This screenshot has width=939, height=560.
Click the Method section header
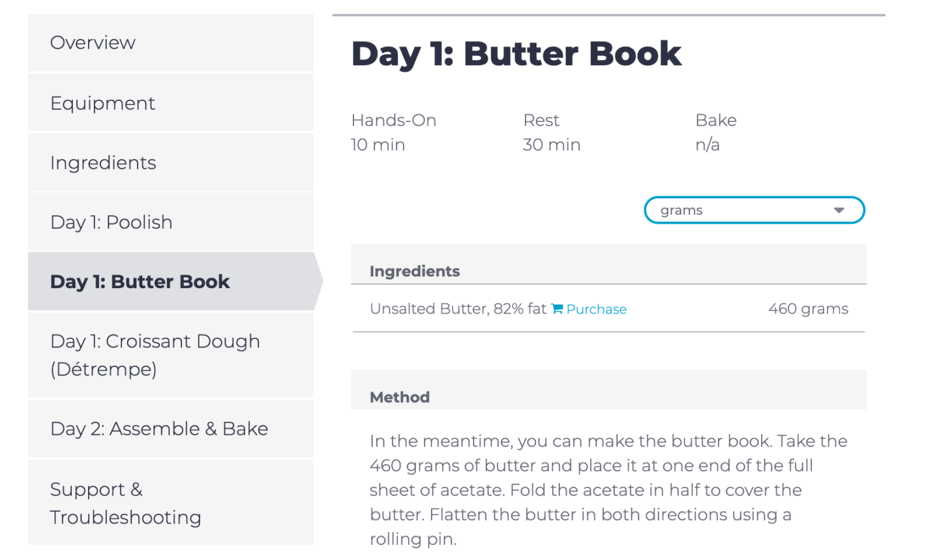click(x=399, y=397)
